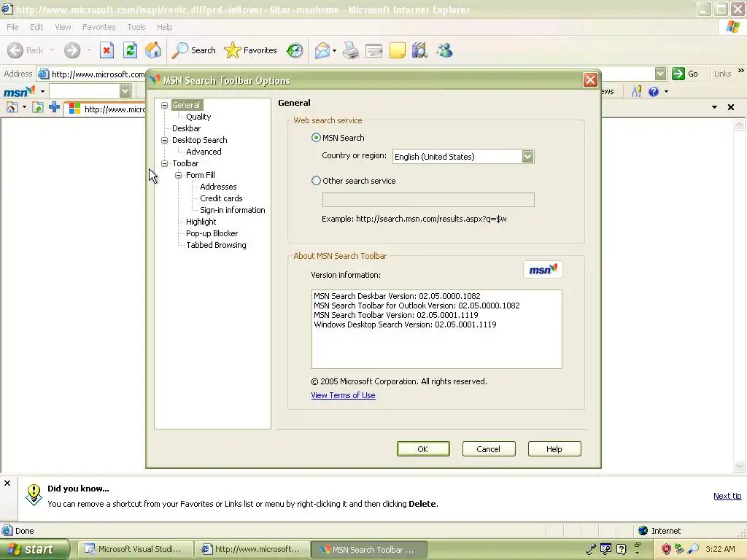Open the Favorites star in IE toolbar

(x=251, y=50)
